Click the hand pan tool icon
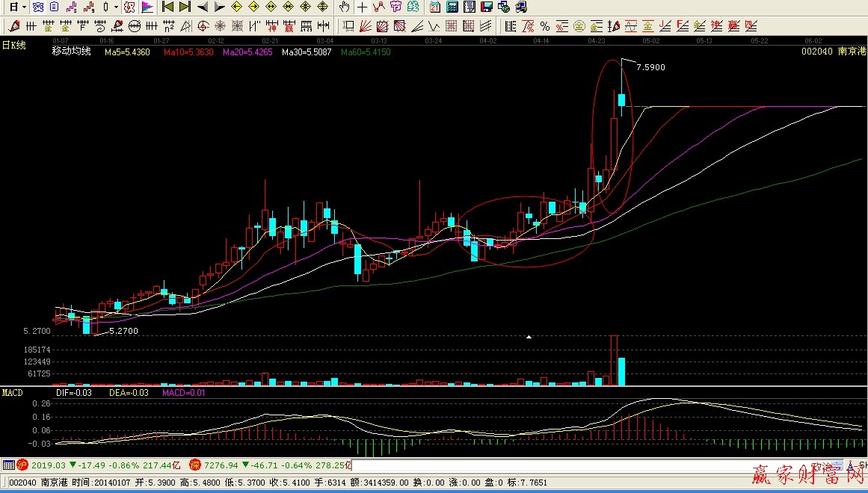The height and width of the screenshot is (493, 868). click(344, 7)
